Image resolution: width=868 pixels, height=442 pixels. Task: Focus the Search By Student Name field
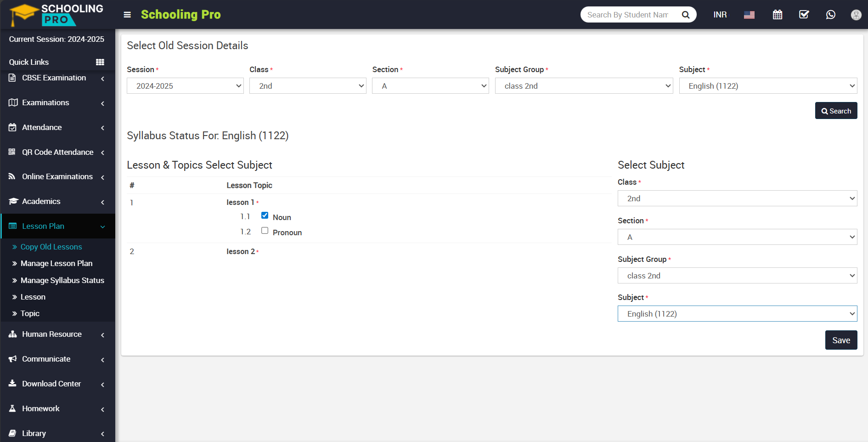coord(628,15)
